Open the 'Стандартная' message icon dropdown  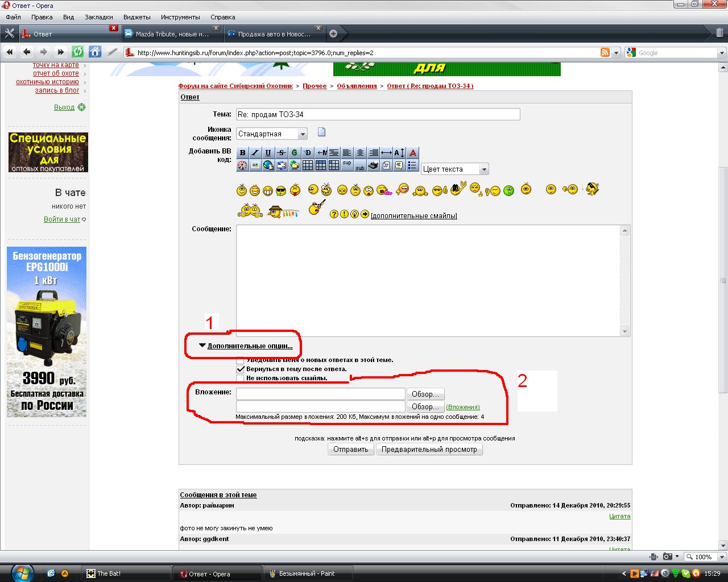[x=271, y=134]
